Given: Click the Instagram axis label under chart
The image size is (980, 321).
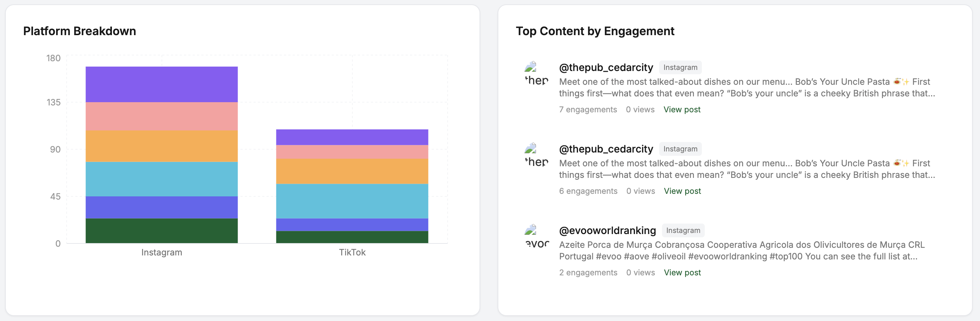Looking at the screenshot, I should (162, 253).
